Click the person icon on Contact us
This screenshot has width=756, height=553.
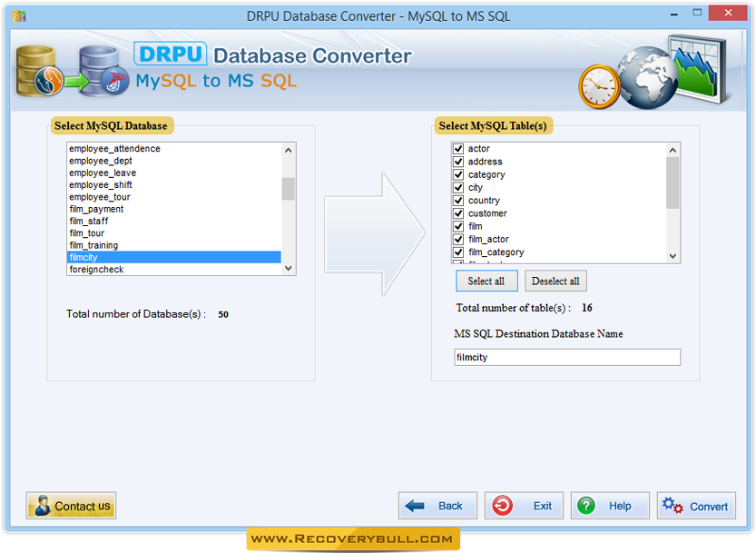(x=43, y=505)
